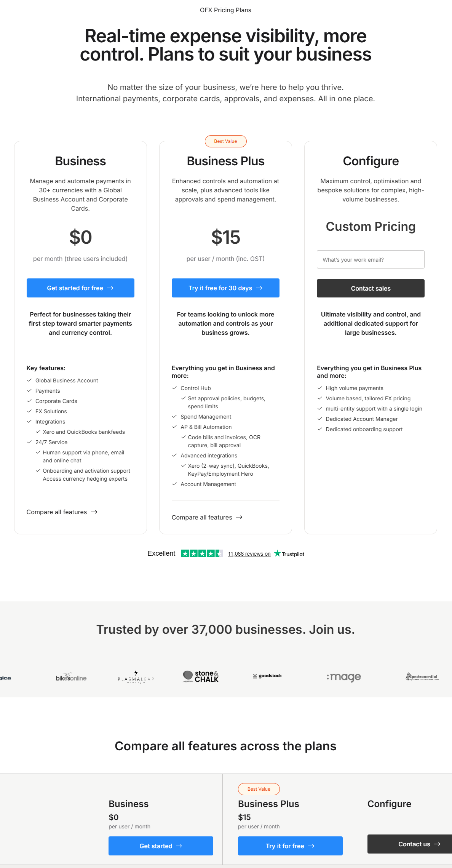Click the green Trustpilot star rating

202,553
